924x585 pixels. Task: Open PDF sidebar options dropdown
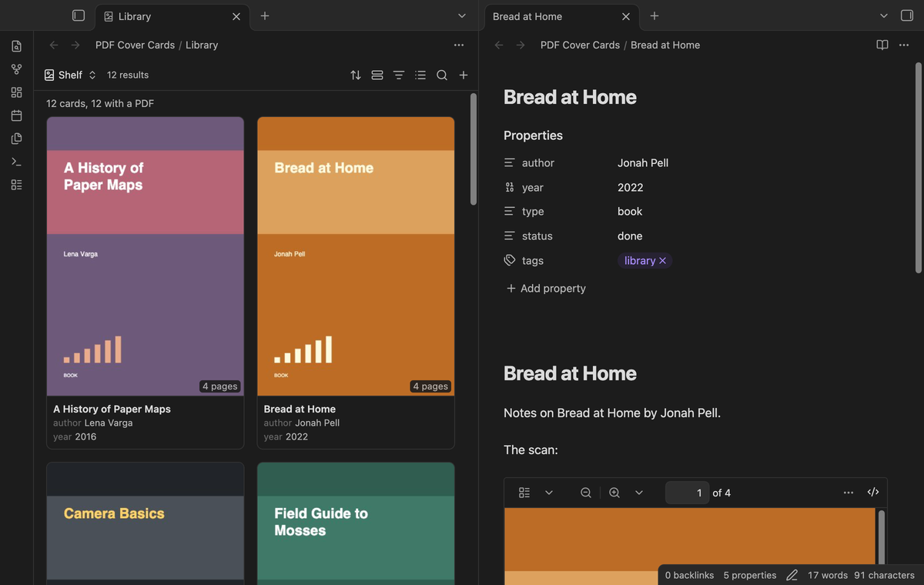[x=549, y=493]
